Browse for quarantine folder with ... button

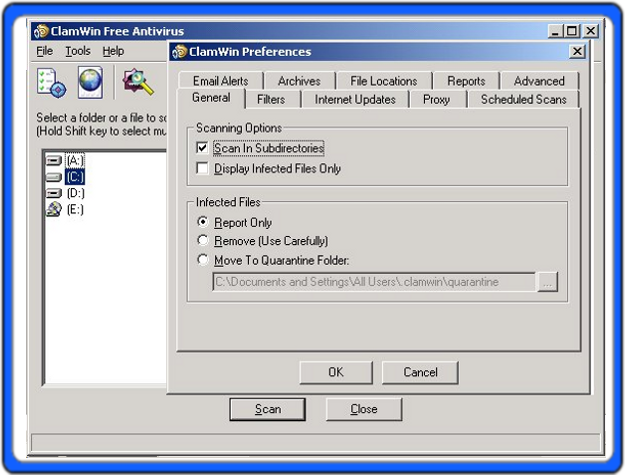pyautogui.click(x=547, y=282)
